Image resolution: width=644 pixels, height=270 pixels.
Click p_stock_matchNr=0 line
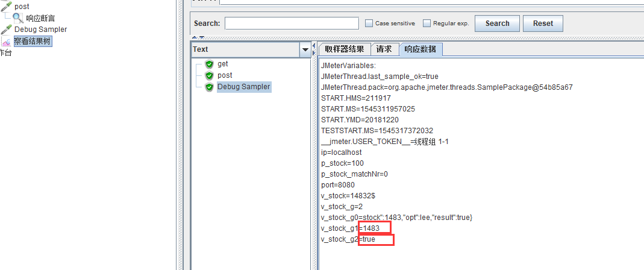coord(354,174)
